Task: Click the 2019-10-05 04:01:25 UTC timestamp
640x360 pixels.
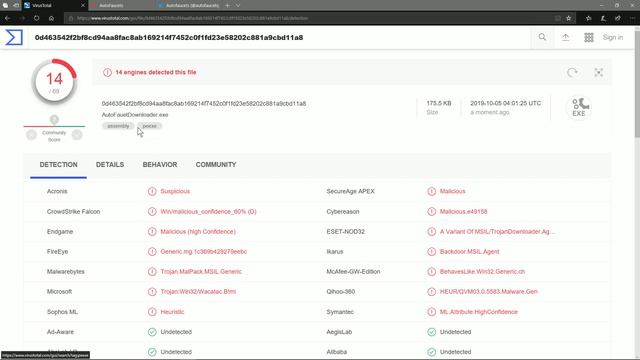Action: pyautogui.click(x=505, y=103)
